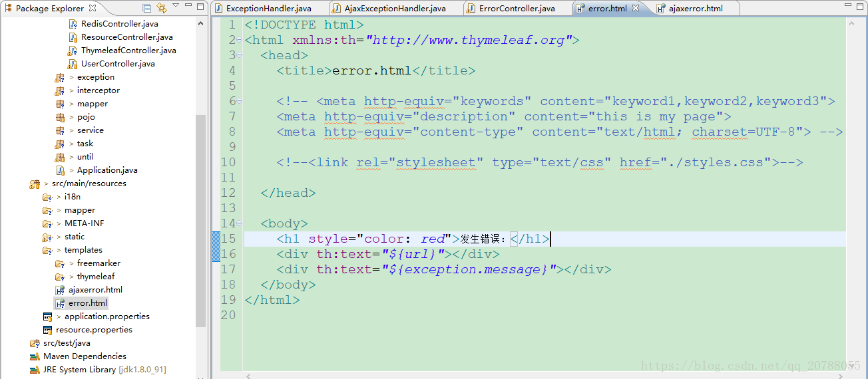Click the until package icon

61,157
